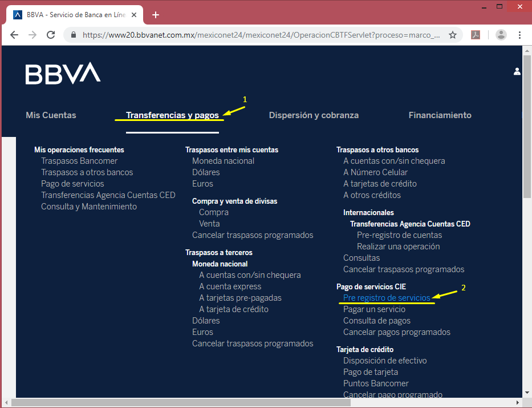Click the bookmark star in the address bar
This screenshot has width=532, height=408.
coord(453,35)
